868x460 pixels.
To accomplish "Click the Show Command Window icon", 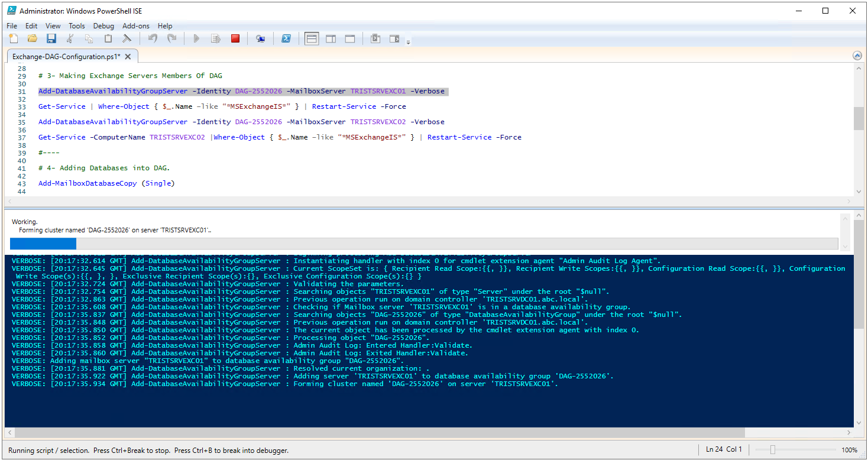I will 375,38.
